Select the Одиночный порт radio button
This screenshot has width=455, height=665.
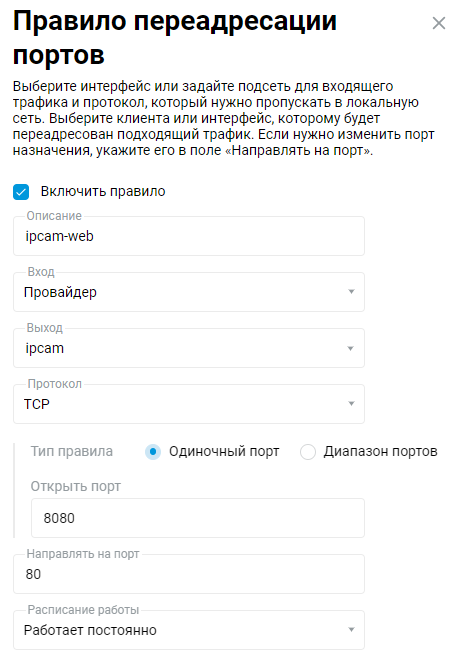point(153,452)
